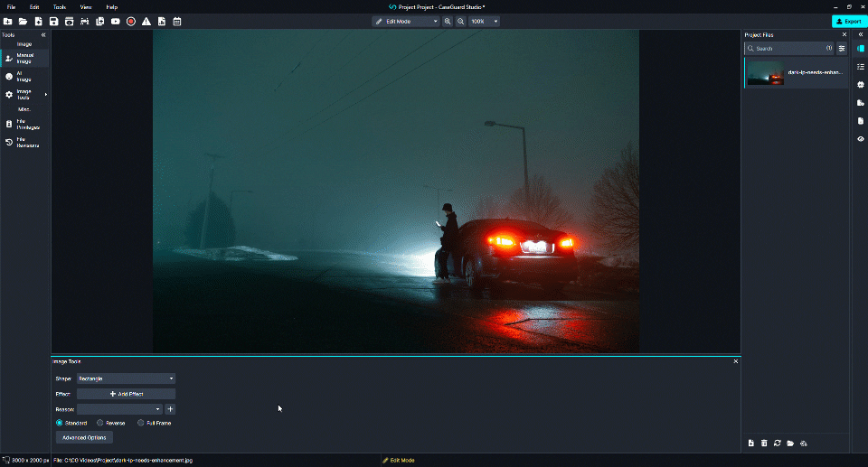Zoom in with the magnifier plus icon

tap(448, 22)
